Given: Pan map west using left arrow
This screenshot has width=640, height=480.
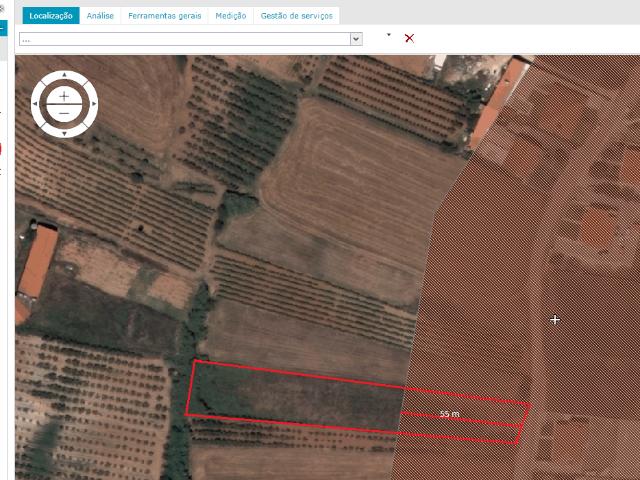Looking at the screenshot, I should click(x=36, y=104).
